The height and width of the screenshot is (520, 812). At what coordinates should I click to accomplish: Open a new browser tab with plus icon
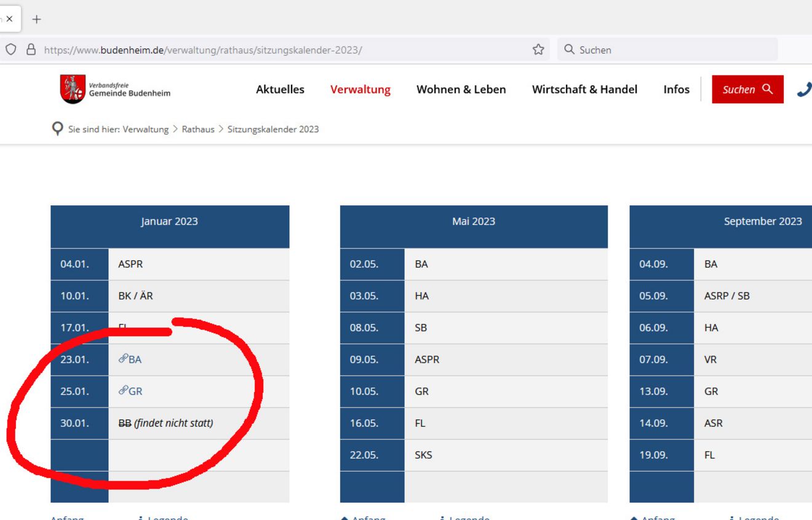(x=36, y=19)
